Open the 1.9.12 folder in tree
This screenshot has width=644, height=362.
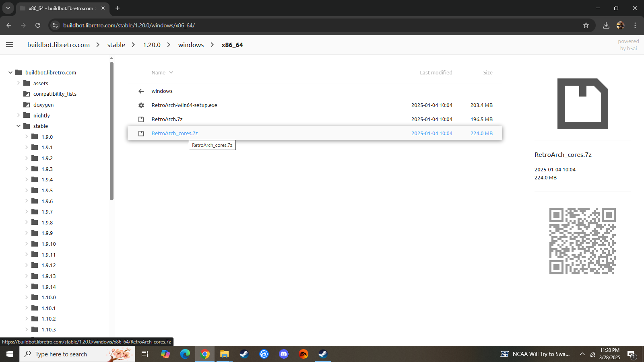[x=49, y=265]
